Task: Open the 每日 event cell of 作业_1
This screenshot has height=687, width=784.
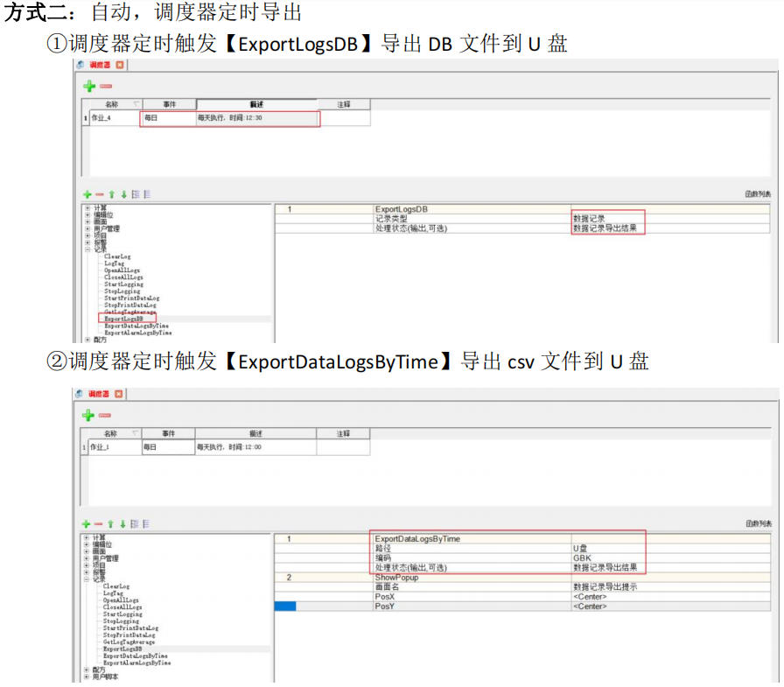Action: point(169,447)
